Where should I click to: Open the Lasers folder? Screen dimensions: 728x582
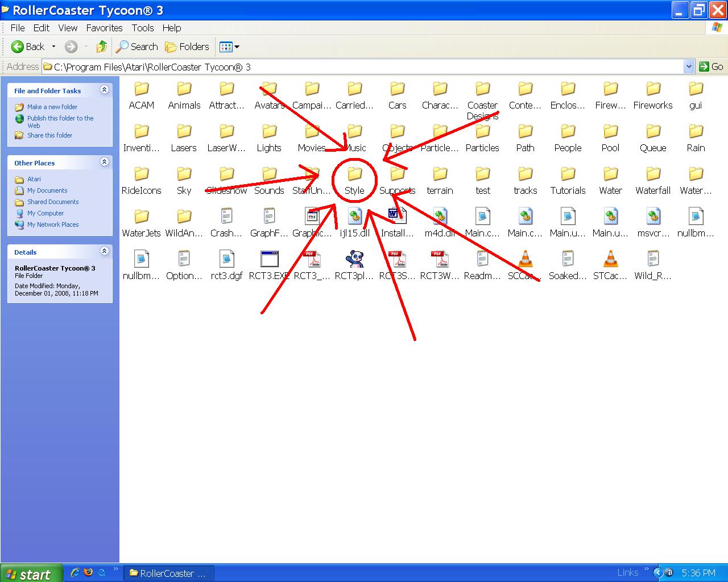tap(184, 138)
